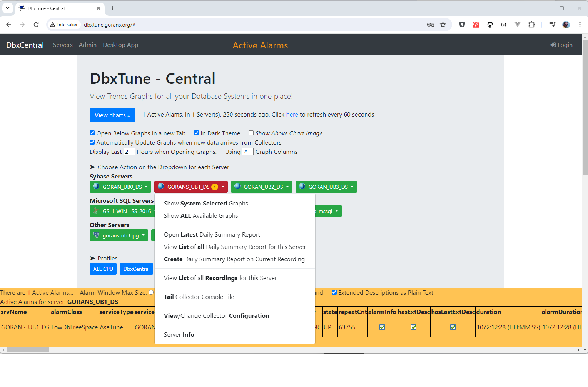Click the Sybase icon on GORAN_UB3_DS button
588x387 pixels.
tap(302, 187)
